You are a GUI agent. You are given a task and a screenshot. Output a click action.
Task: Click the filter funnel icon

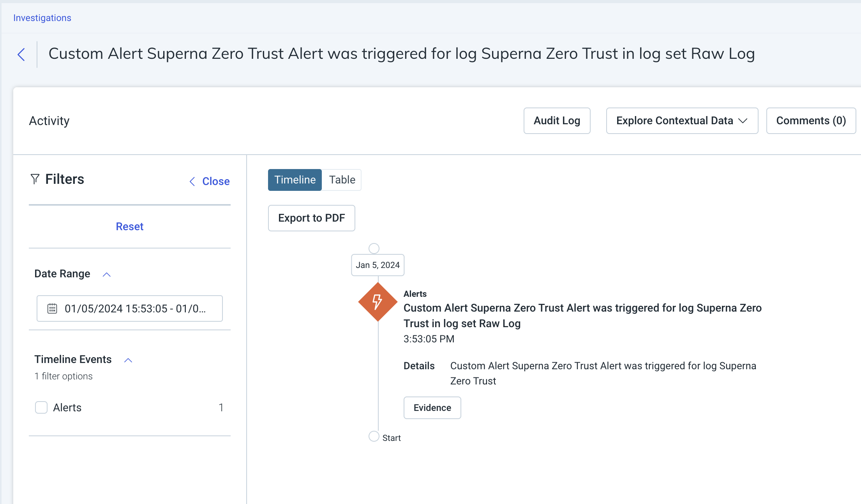35,179
